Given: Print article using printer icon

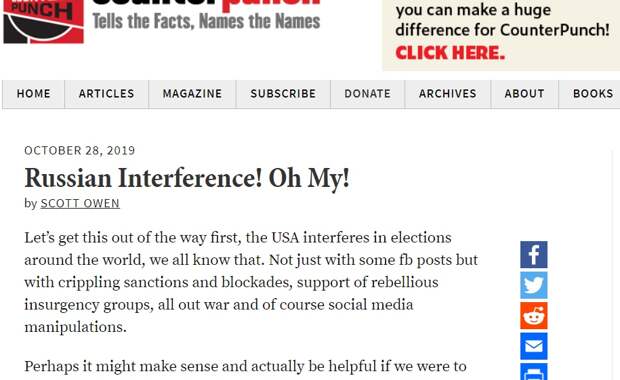Looking at the screenshot, I should coord(534,372).
